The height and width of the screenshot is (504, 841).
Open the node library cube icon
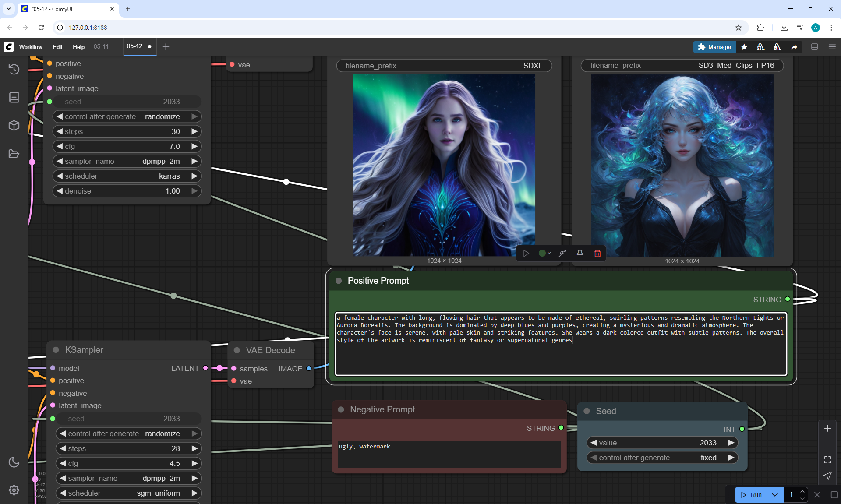[x=14, y=126]
